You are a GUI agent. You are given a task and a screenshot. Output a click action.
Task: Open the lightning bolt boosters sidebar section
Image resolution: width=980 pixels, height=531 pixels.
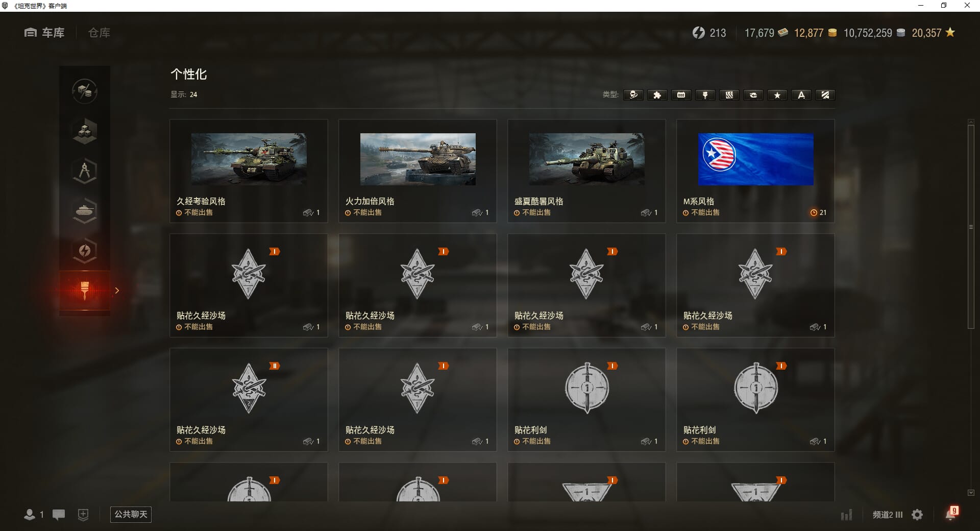85,251
